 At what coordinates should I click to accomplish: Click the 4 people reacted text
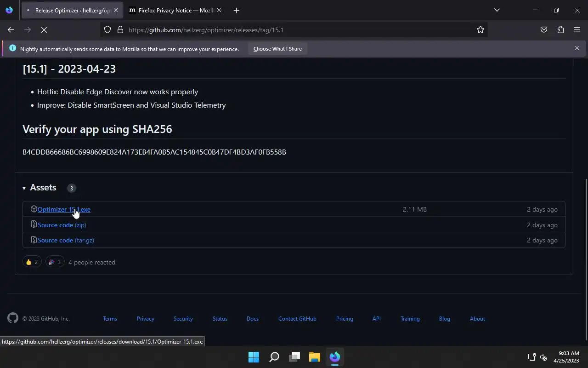point(92,262)
